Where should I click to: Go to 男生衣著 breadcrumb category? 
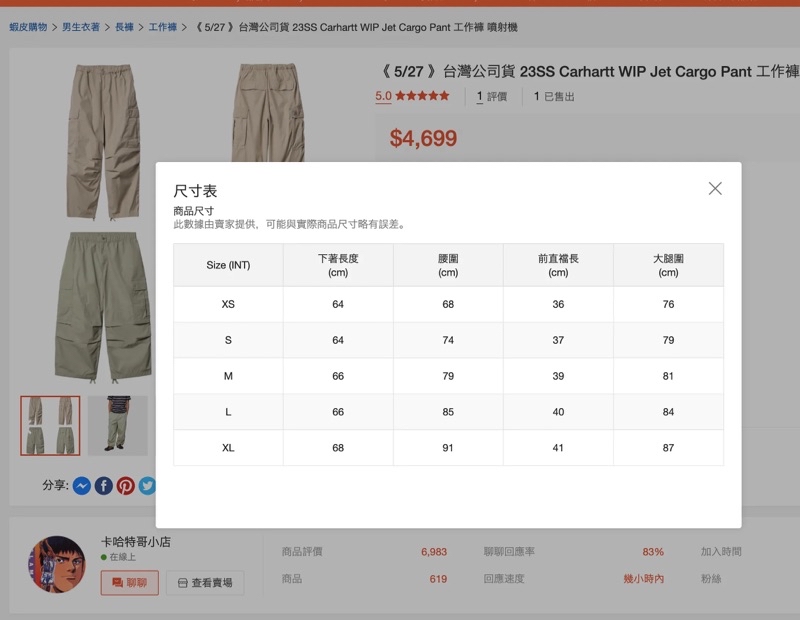(81, 27)
